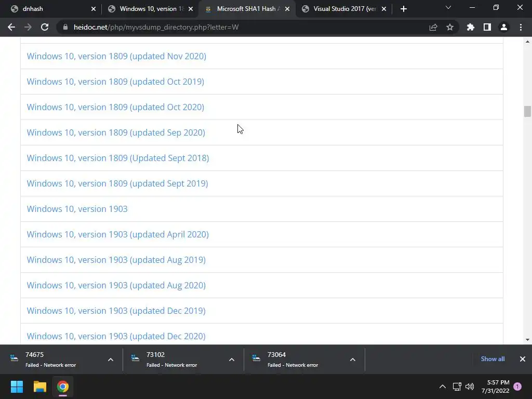Click the Chrome taskbar icon
The width and height of the screenshot is (532, 399).
click(63, 387)
